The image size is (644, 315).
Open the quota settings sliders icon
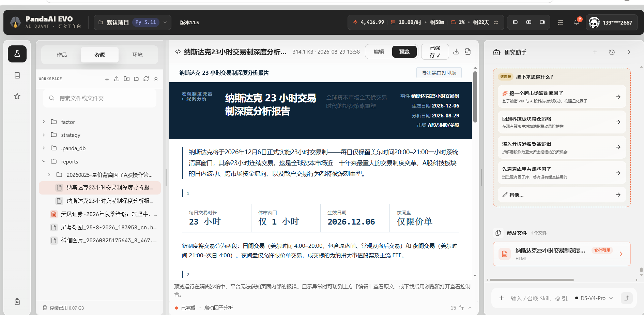click(496, 22)
